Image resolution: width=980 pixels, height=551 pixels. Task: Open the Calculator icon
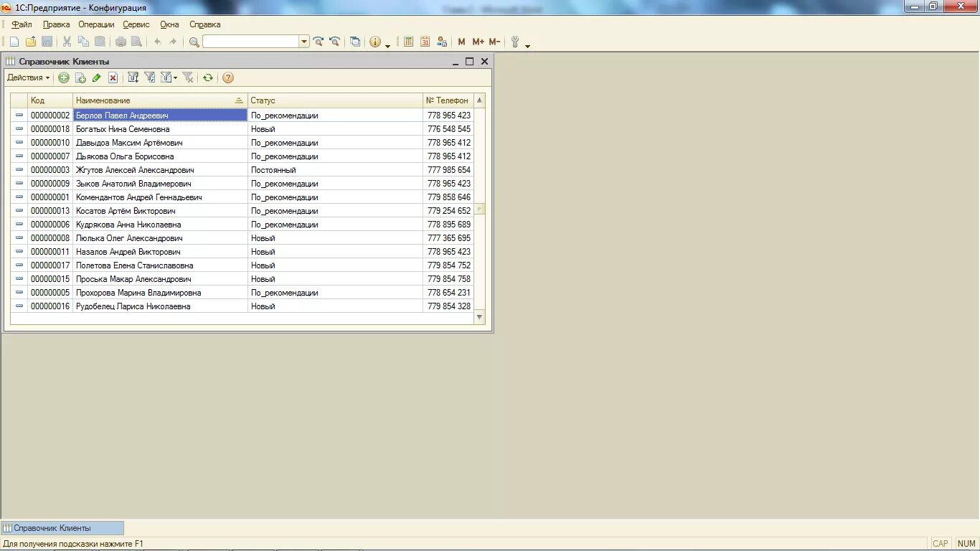tap(409, 42)
